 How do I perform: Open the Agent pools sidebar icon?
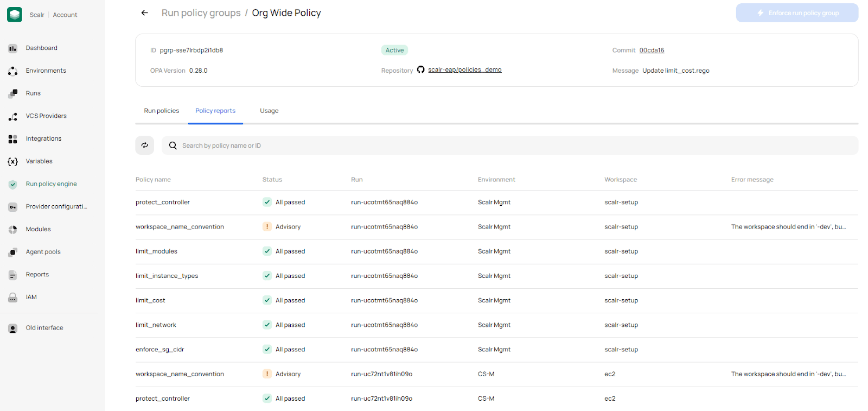[13, 252]
